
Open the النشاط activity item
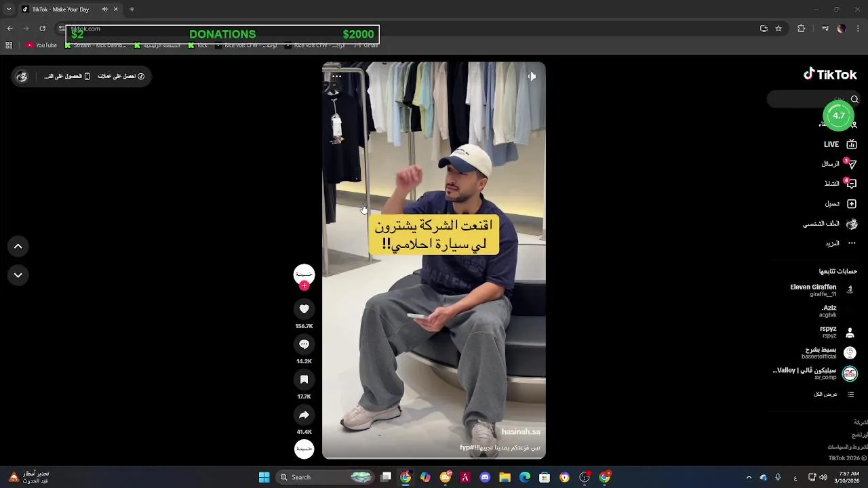[x=840, y=184]
